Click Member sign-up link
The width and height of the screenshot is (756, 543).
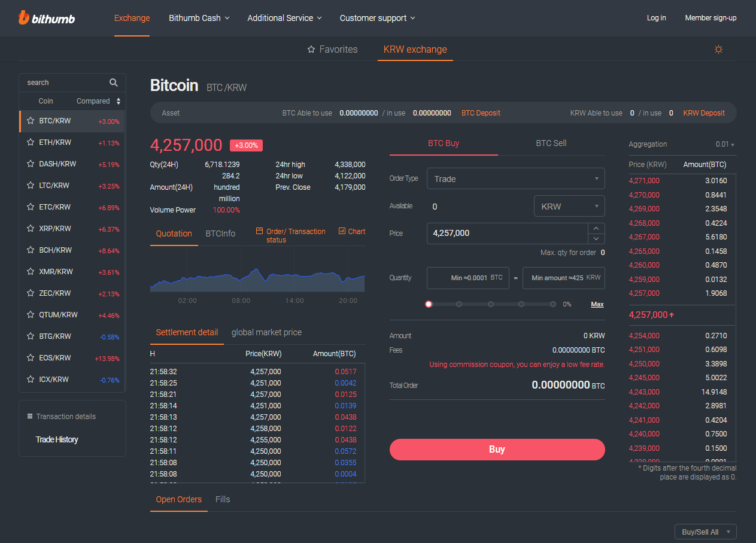tap(711, 18)
